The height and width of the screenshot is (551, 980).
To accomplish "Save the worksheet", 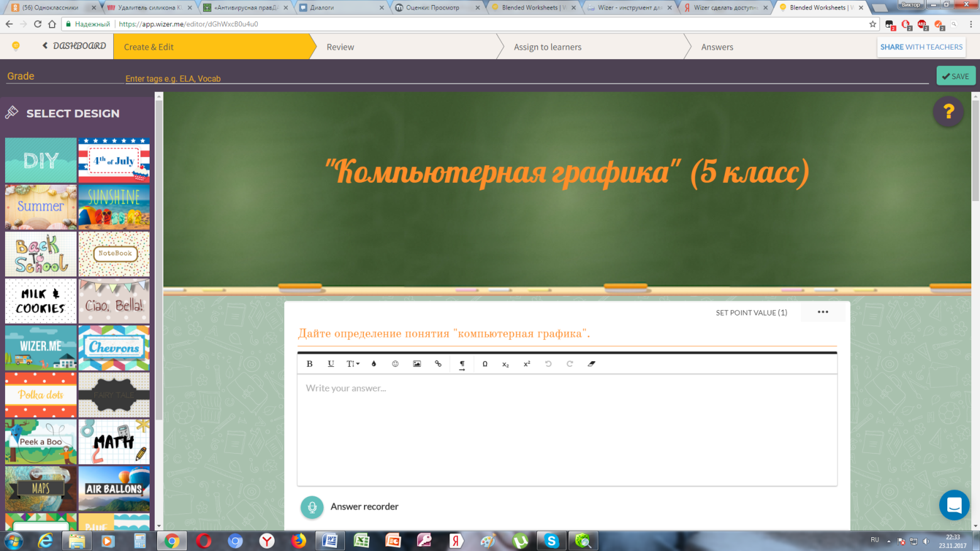I will point(956,76).
